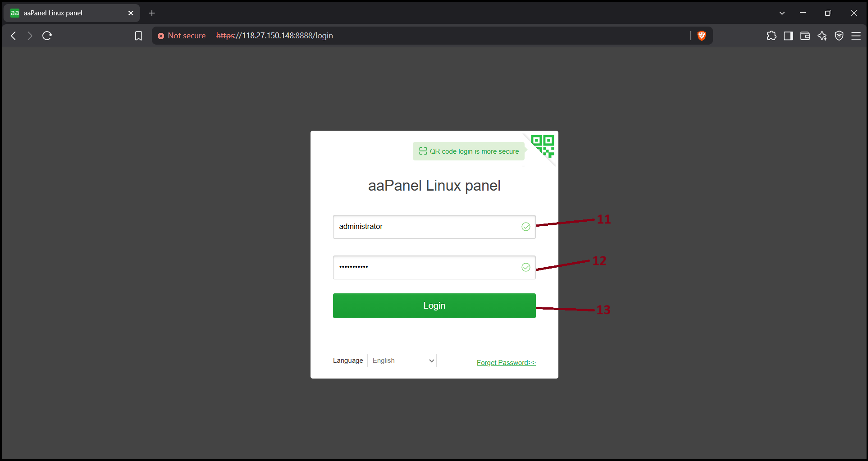The image size is (868, 461).
Task: Switch to QR code login
Action: 543,146
